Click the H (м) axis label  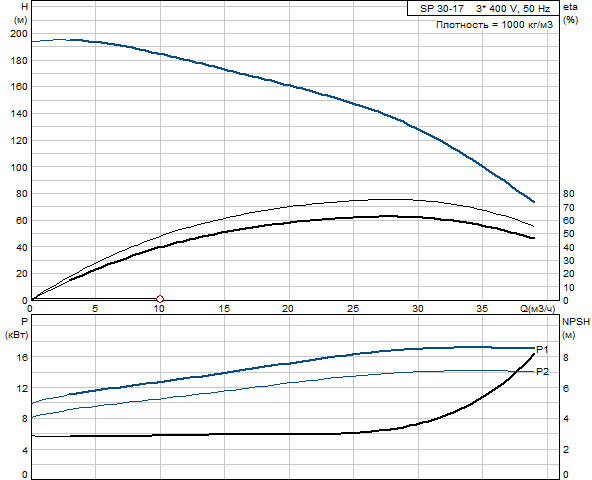coord(22,13)
